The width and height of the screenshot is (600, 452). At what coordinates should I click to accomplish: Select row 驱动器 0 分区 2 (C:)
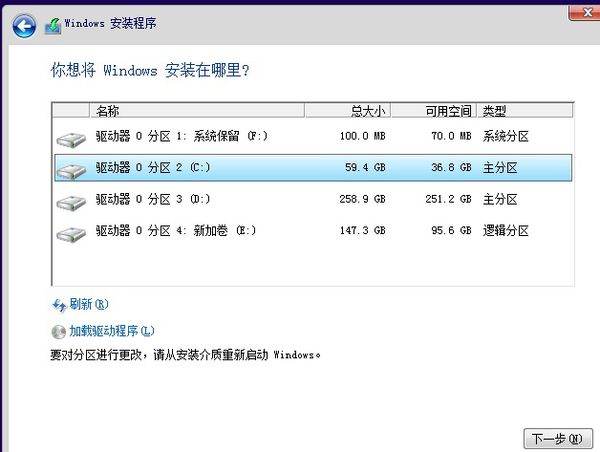[x=313, y=168]
